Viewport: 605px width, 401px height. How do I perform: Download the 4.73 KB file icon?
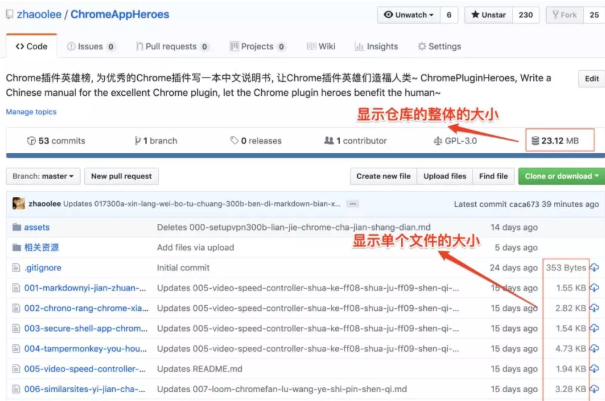pos(595,349)
